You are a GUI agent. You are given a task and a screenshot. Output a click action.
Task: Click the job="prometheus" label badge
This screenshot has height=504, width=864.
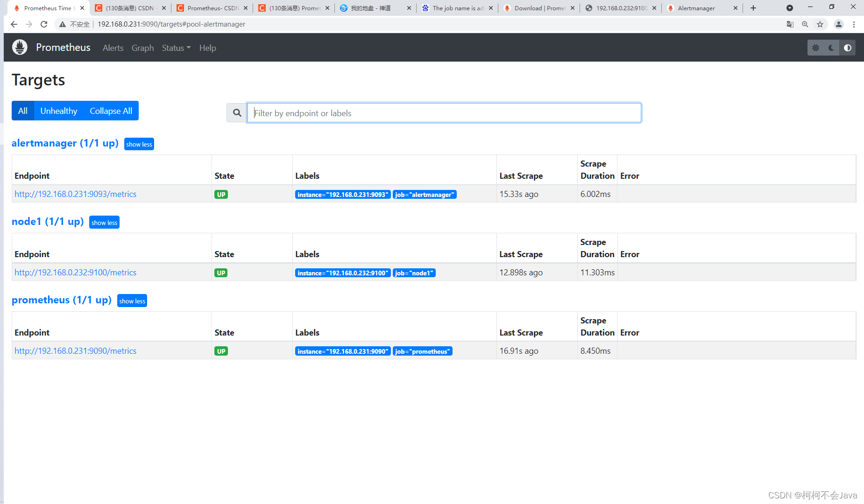(422, 351)
